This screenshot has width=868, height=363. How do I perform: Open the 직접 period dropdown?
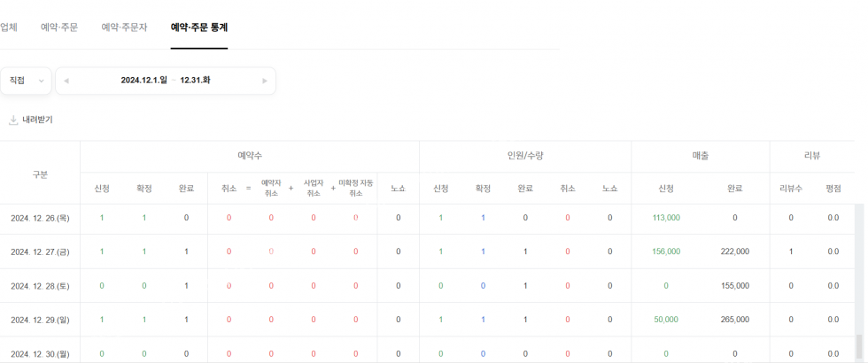[25, 81]
